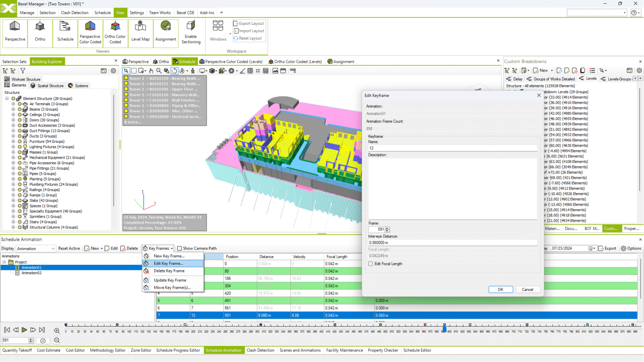Click Enable Sectioning icon

[x=191, y=32]
